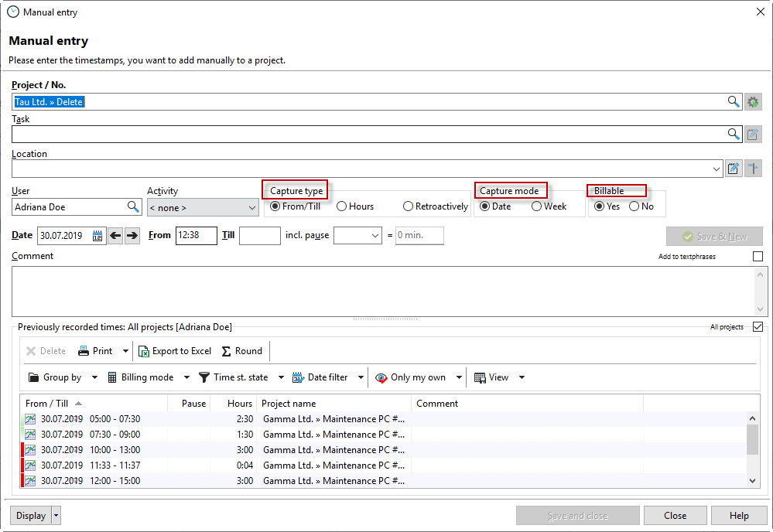Select Week capture mode
Viewport: 773px width, 532px height.
536,206
